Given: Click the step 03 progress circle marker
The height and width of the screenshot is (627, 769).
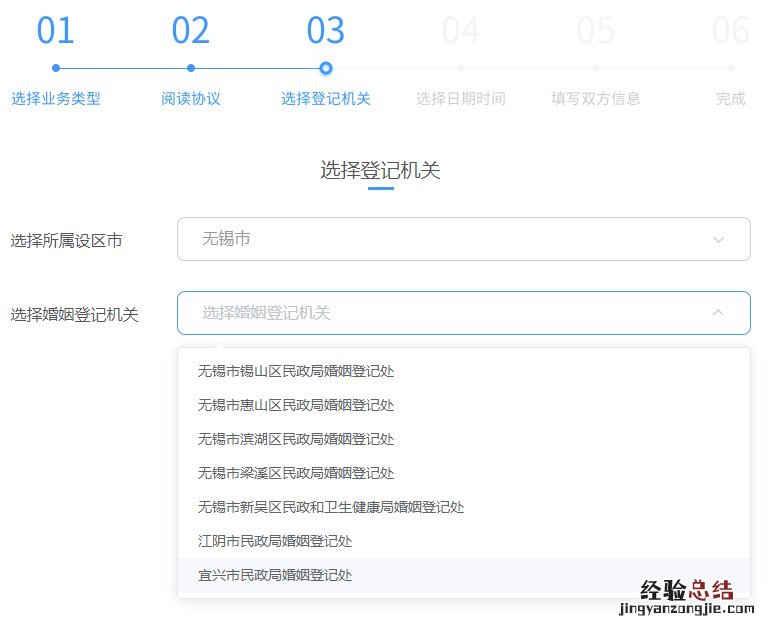Looking at the screenshot, I should [x=326, y=68].
